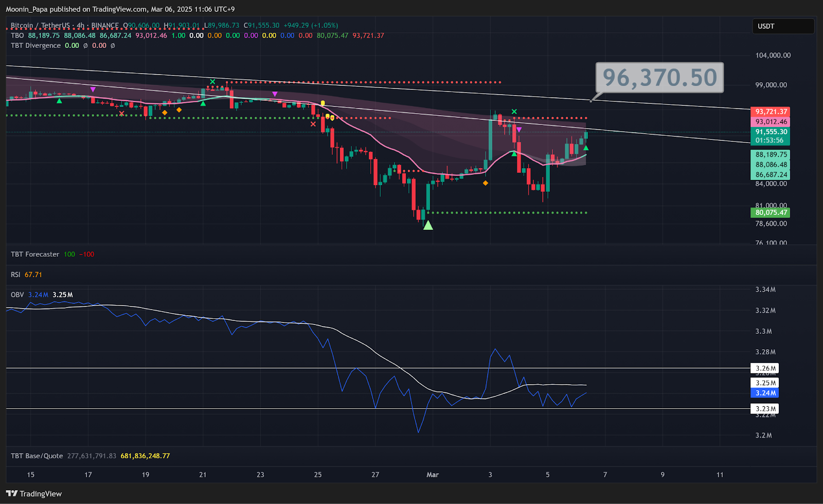Click the orange diamond marker near Mar 3
823x504 pixels.
(486, 183)
